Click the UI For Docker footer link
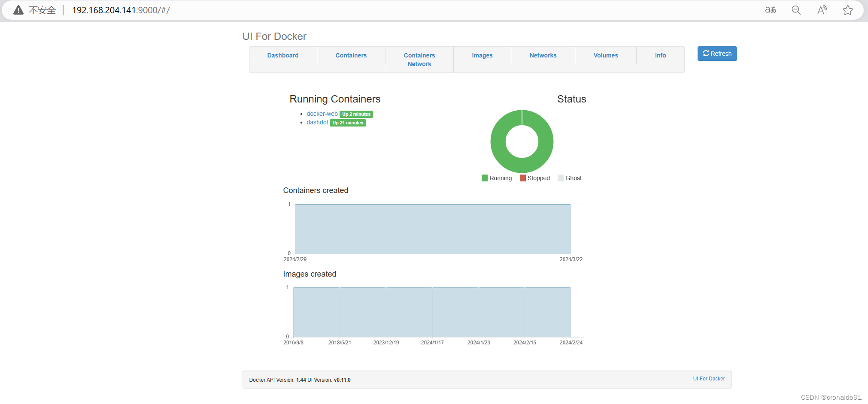868x404 pixels. pyautogui.click(x=709, y=379)
